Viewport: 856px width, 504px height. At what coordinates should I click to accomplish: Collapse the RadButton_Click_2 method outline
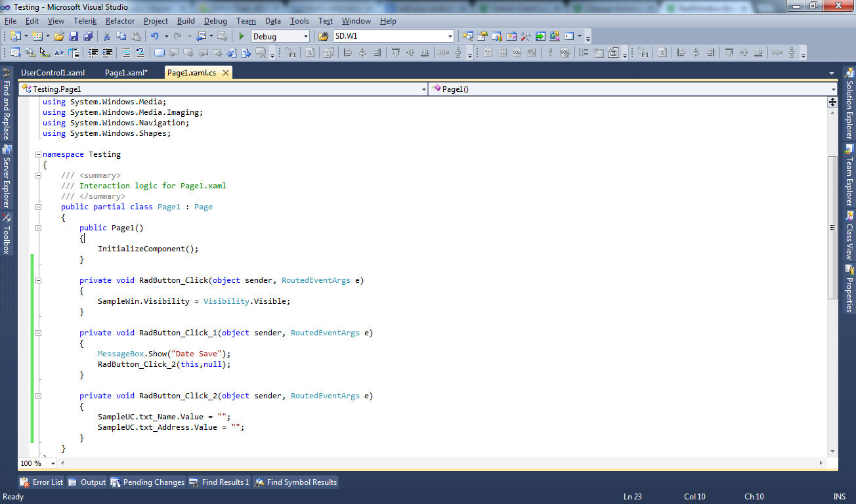(38, 396)
